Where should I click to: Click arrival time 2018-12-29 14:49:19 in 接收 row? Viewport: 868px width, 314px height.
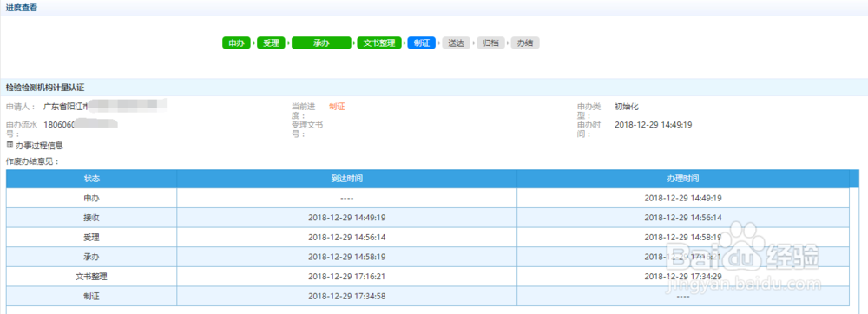coord(346,218)
